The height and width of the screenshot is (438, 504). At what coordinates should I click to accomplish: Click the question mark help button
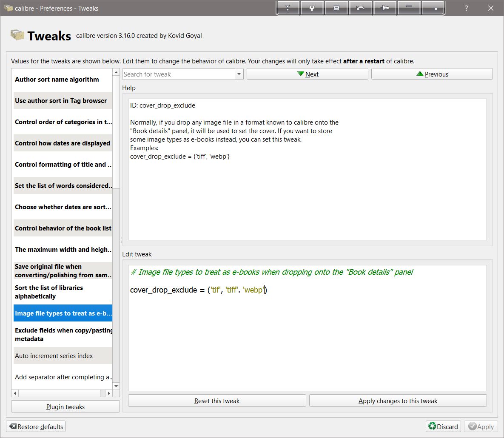[467, 8]
